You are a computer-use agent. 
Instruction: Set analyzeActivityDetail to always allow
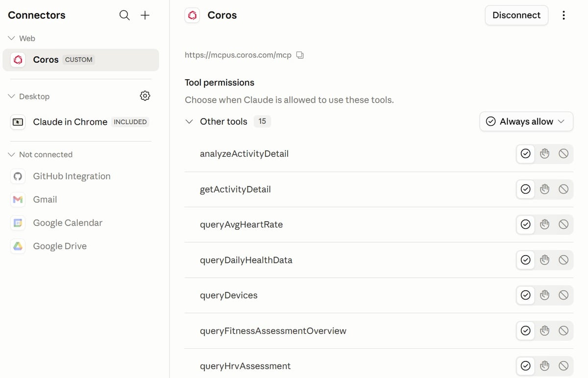point(525,154)
